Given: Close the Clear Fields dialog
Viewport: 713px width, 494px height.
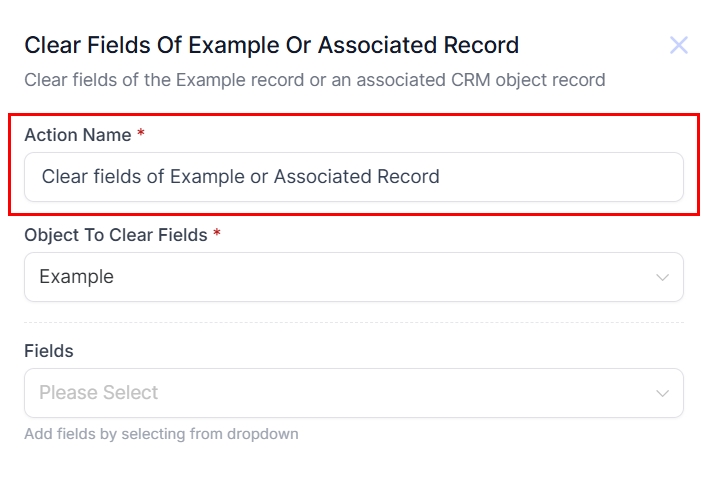Looking at the screenshot, I should pos(679,45).
